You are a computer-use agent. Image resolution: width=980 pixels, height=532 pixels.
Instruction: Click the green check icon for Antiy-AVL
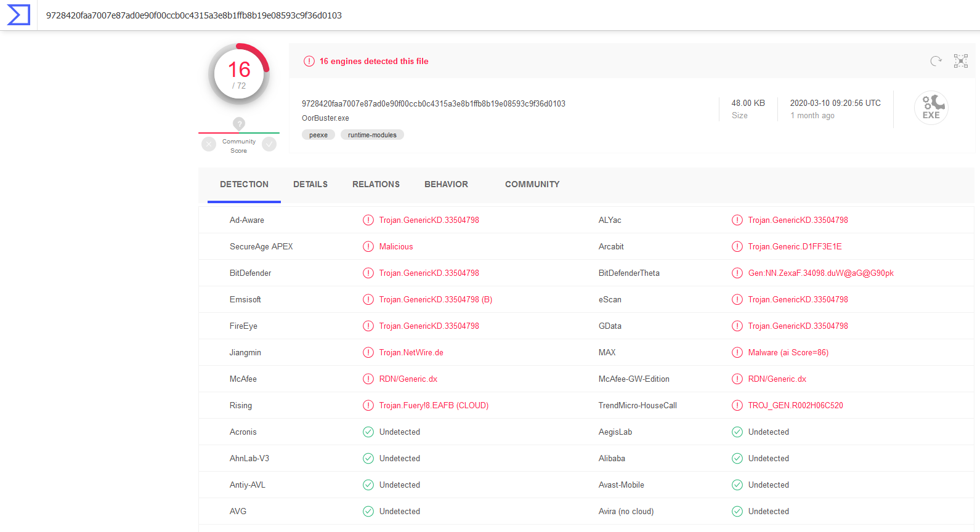(x=368, y=485)
